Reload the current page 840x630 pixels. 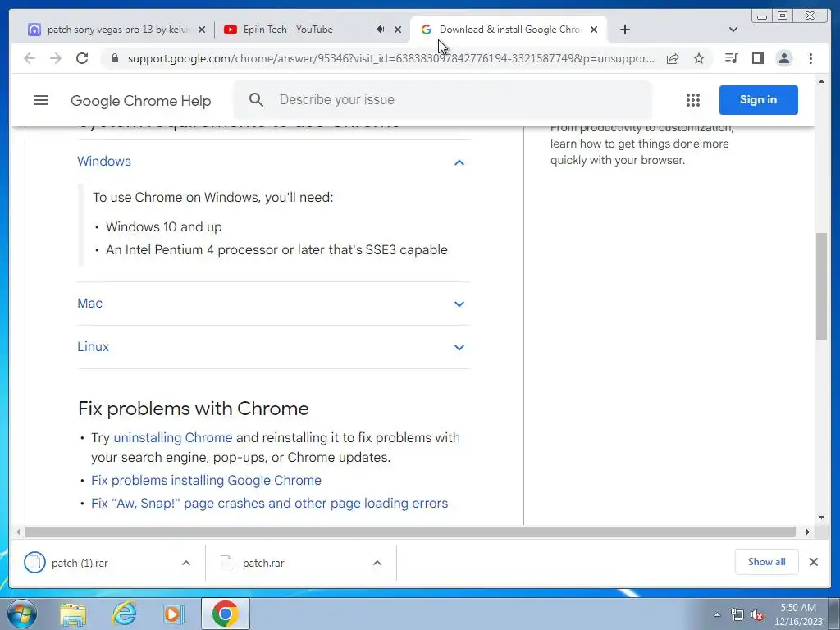point(82,58)
